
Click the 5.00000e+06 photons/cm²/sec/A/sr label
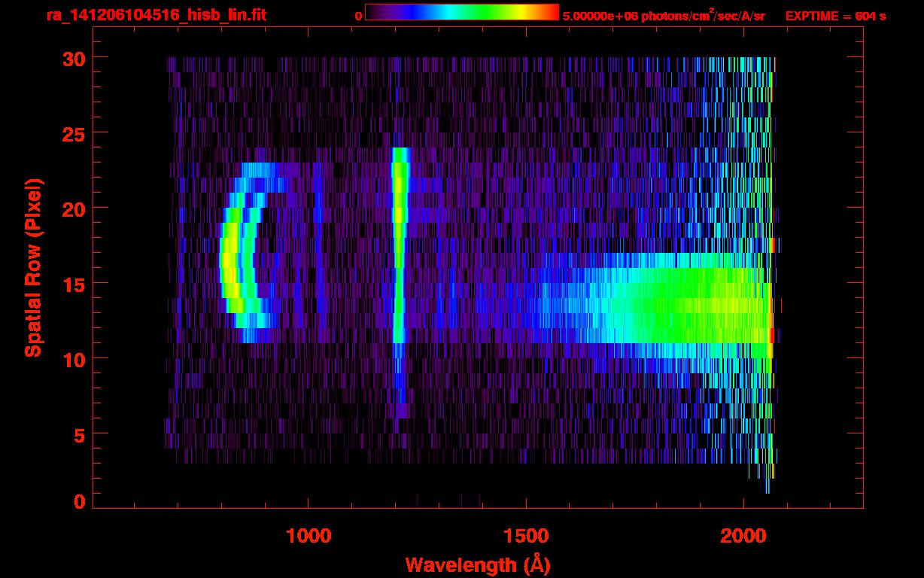[x=664, y=15]
